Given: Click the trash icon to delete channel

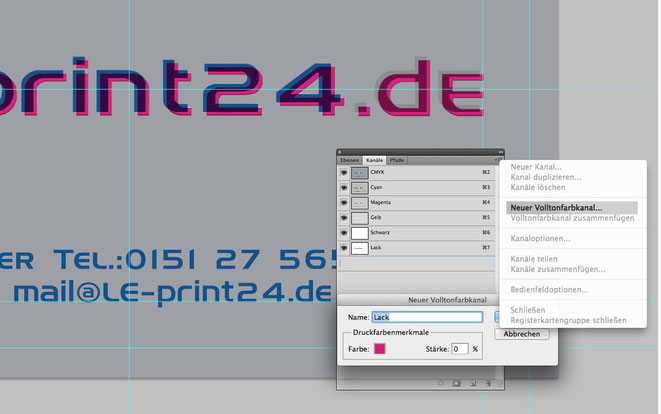Looking at the screenshot, I should pyautogui.click(x=488, y=383).
